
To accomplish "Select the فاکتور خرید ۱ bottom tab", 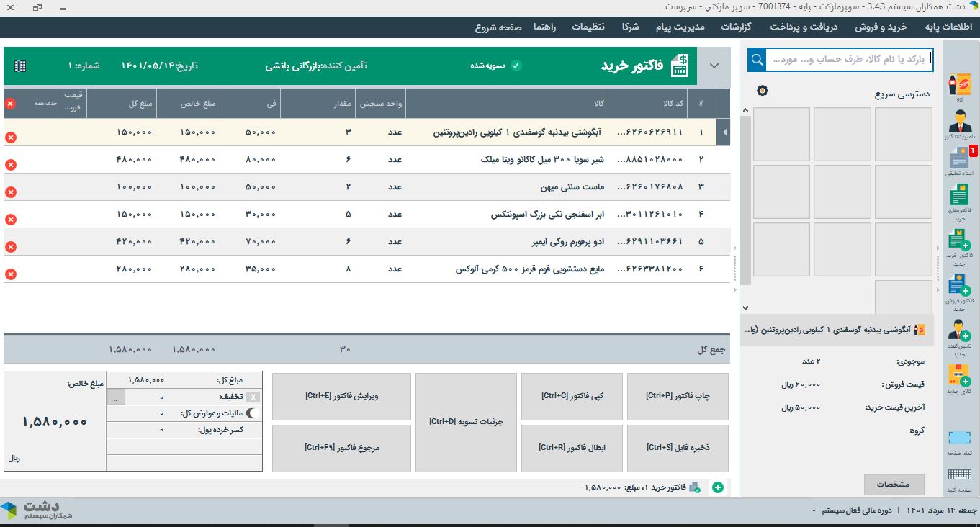I will pos(641,487).
